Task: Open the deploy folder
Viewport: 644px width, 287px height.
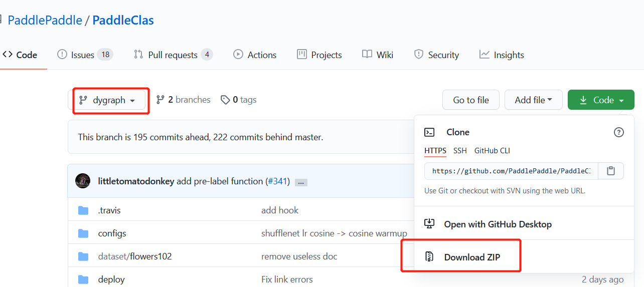Action: tap(111, 279)
